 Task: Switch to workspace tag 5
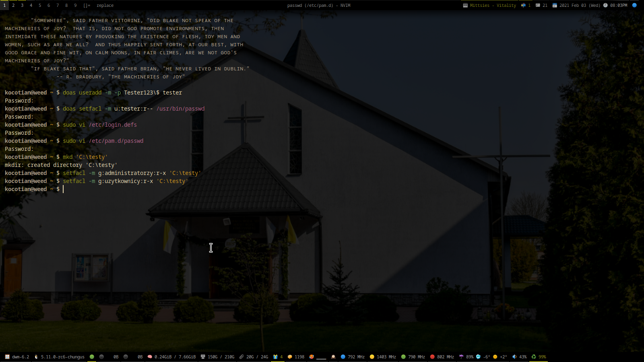click(40, 5)
